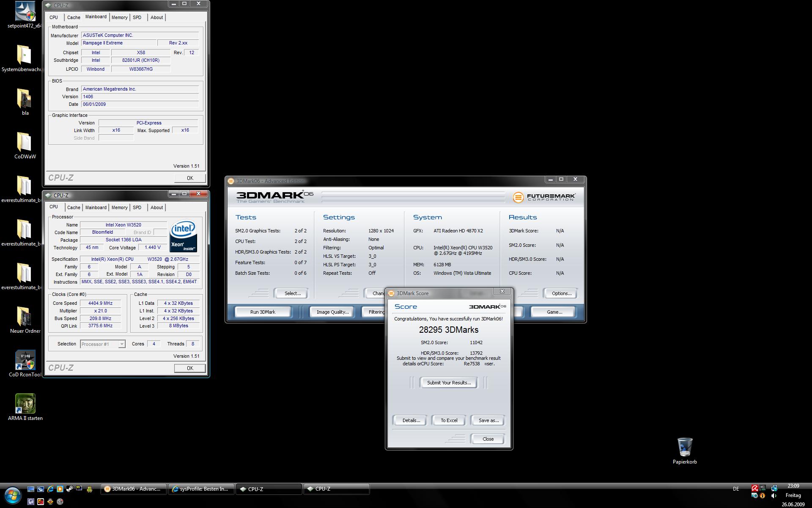Click the DE language bar indicator
Screen dimensions: 812x508
736,489
